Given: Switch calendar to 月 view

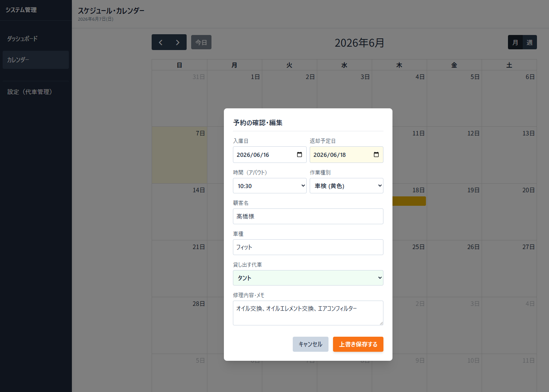Looking at the screenshot, I should pyautogui.click(x=515, y=43).
